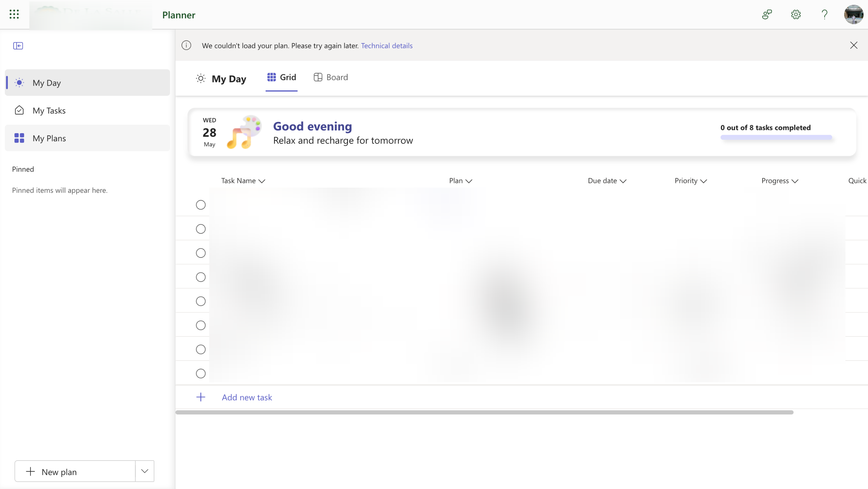Screen dimensions: 868x489
Task: Click the Pinned section heading
Action: (x=23, y=169)
